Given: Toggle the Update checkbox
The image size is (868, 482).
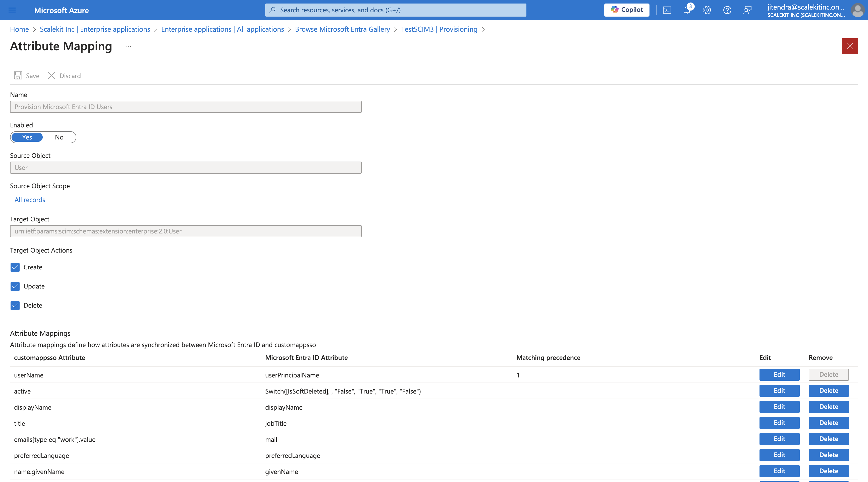Looking at the screenshot, I should tap(15, 286).
